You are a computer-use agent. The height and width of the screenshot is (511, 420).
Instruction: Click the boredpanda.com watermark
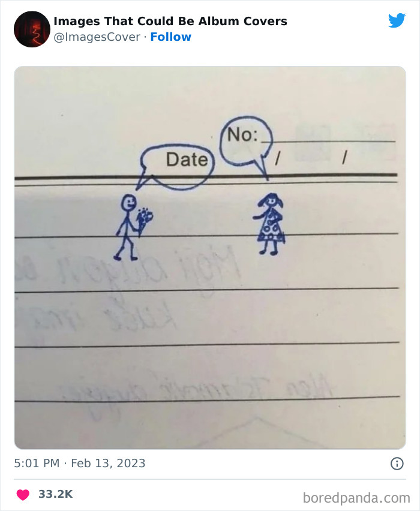click(x=356, y=498)
